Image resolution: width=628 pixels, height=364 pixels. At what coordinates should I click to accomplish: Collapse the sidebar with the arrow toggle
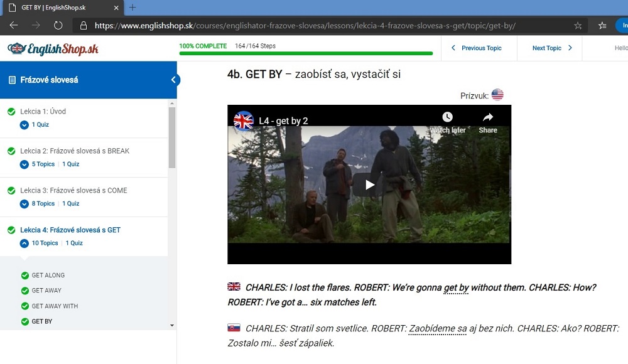pos(174,80)
